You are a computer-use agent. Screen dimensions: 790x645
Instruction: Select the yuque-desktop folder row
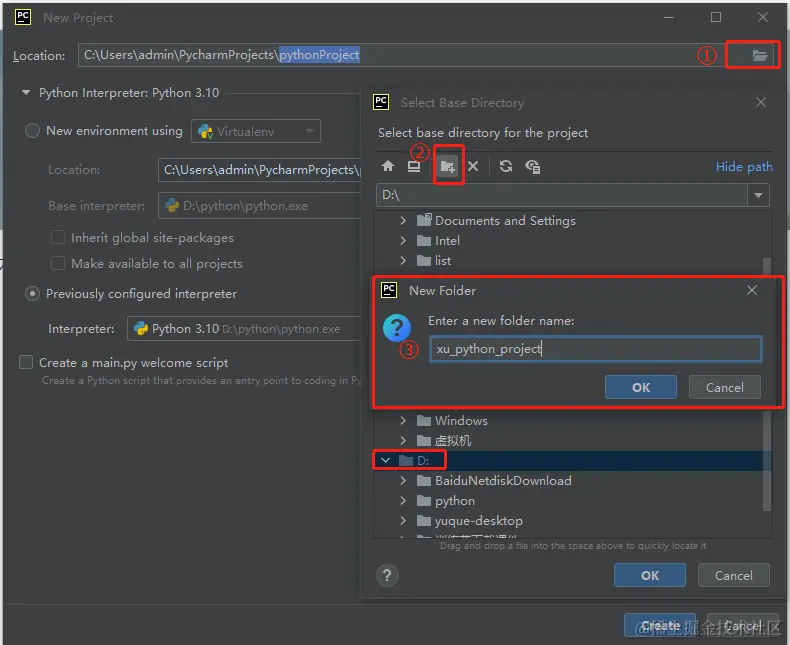[x=568, y=521]
